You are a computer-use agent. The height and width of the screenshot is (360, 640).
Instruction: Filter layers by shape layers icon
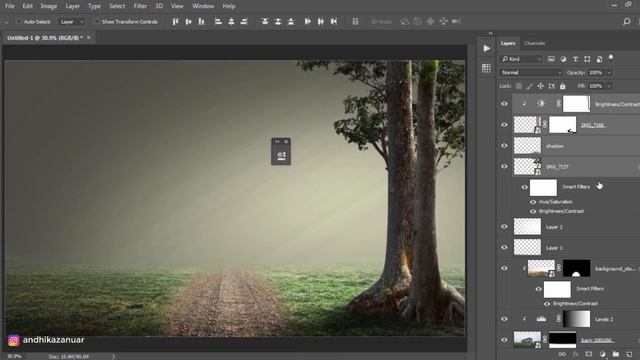[x=587, y=59]
